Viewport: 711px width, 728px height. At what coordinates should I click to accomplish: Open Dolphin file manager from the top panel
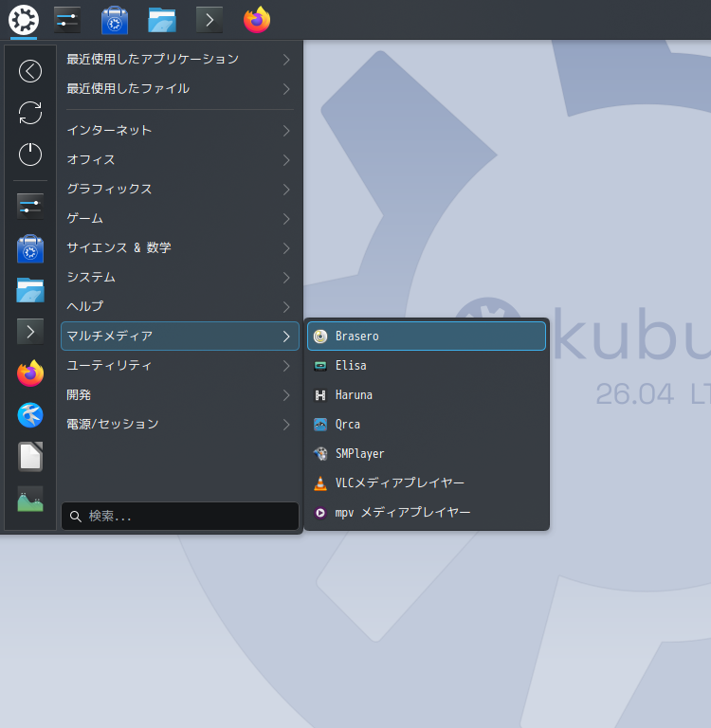coord(162,20)
